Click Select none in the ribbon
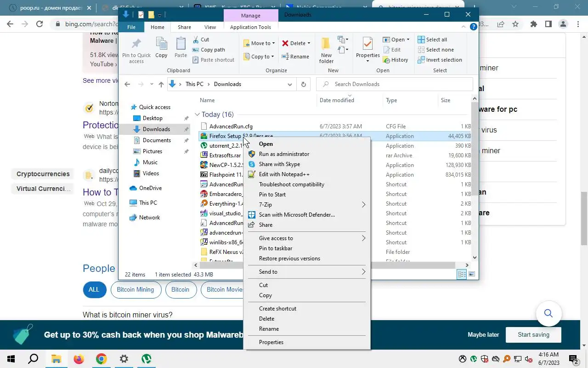Screen dimensions: 588x368 (435, 50)
